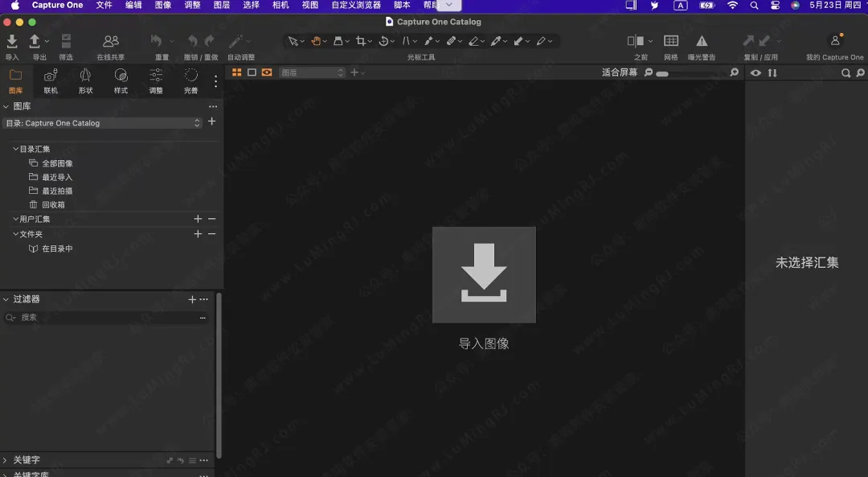Viewport: 868px width, 477px height.
Task: Click the 导入 import toolbar icon
Action: click(12, 41)
